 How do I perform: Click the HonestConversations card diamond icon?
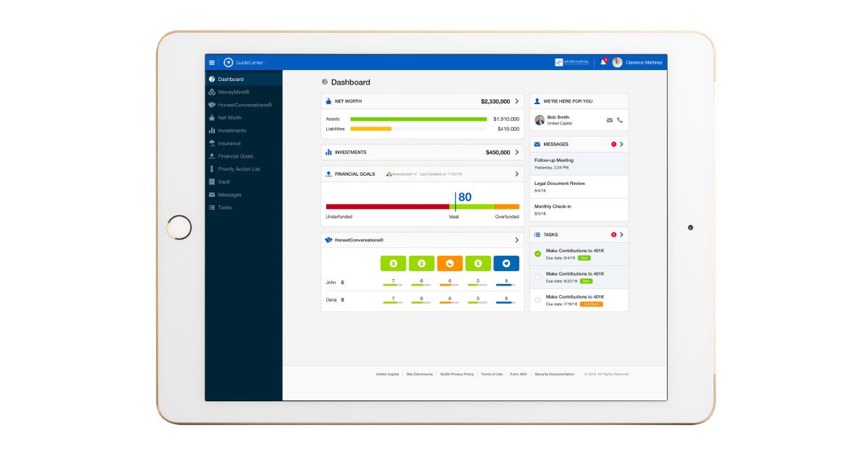coord(328,240)
